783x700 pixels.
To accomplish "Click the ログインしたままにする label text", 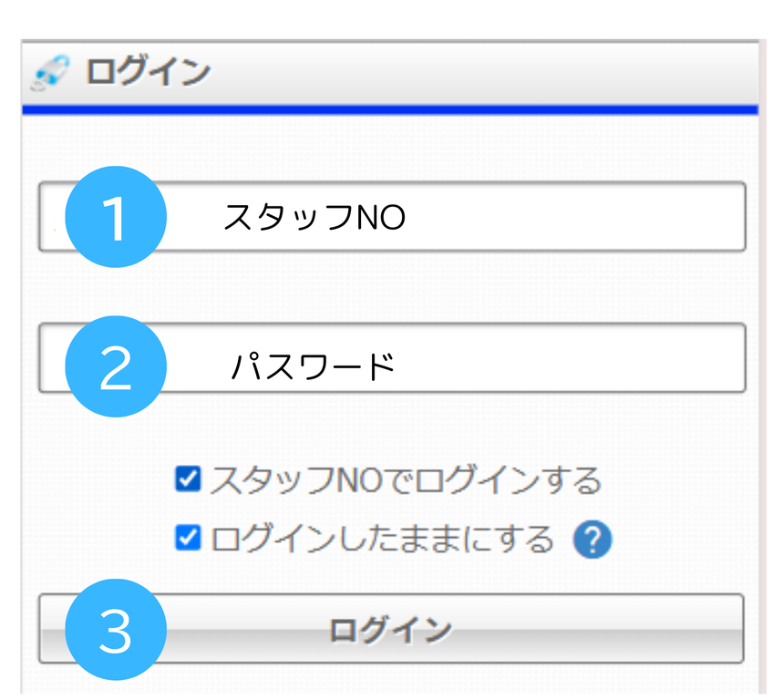I will [382, 539].
